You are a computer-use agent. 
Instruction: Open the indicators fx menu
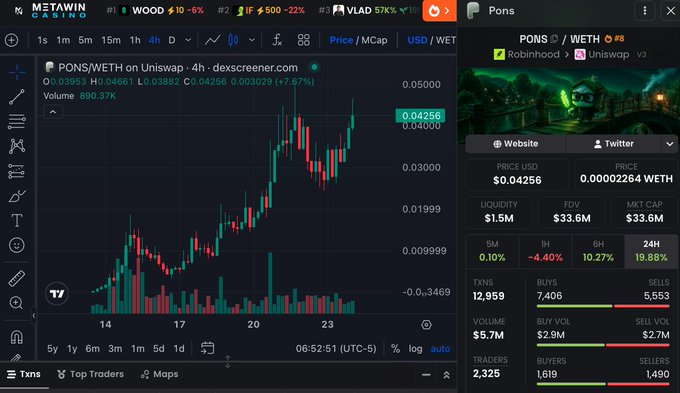coord(277,40)
